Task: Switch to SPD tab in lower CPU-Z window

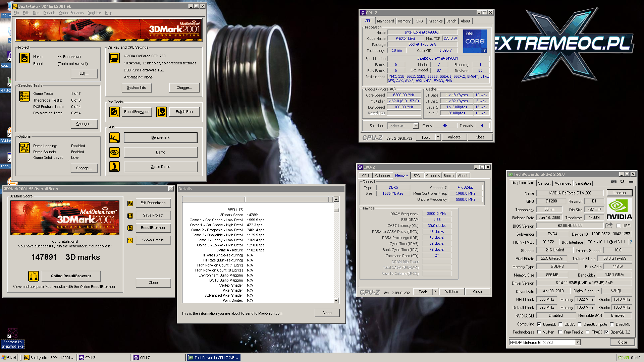Action: (x=417, y=176)
